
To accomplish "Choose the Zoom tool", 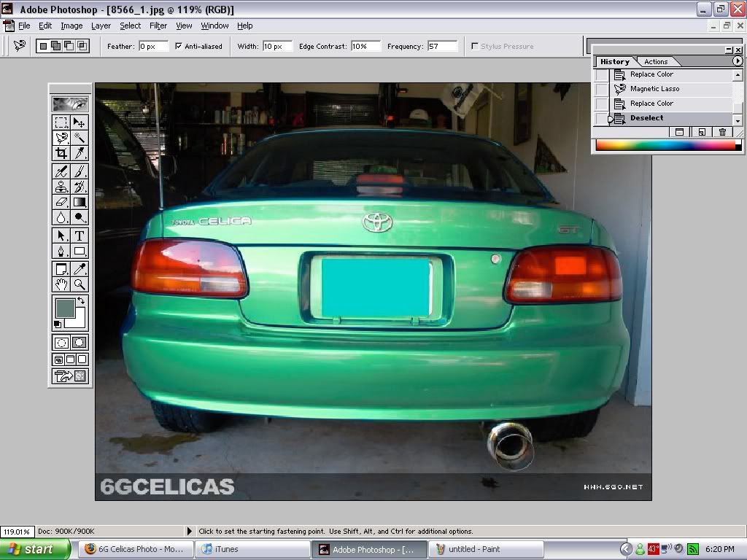I will (x=79, y=284).
